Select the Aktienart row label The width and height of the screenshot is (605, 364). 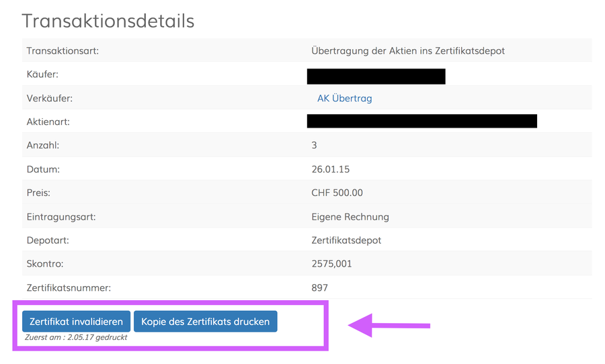(48, 122)
